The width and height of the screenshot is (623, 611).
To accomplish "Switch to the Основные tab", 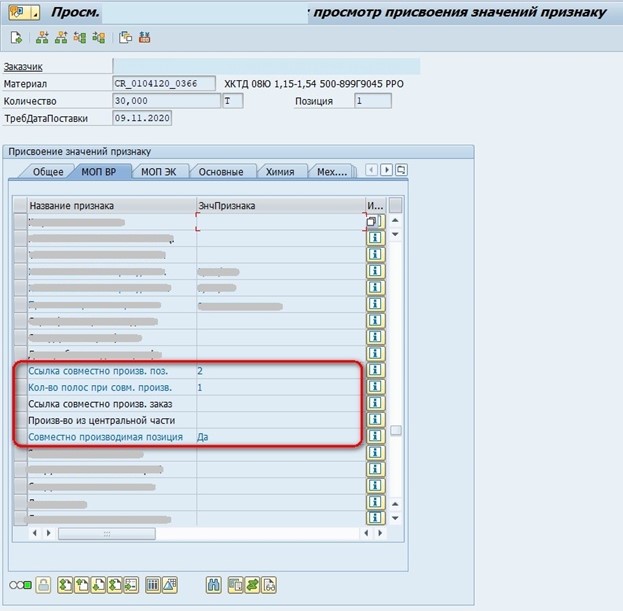I will pyautogui.click(x=221, y=172).
